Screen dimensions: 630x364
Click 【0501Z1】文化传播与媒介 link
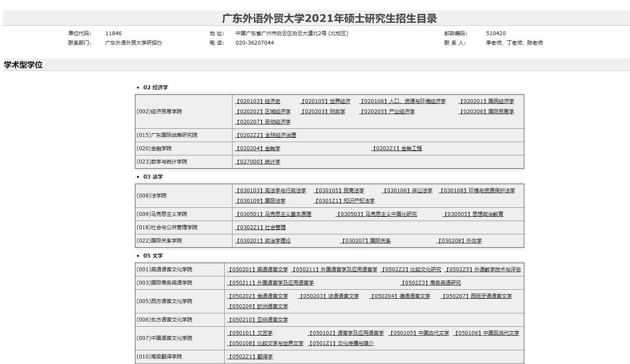tap(341, 343)
